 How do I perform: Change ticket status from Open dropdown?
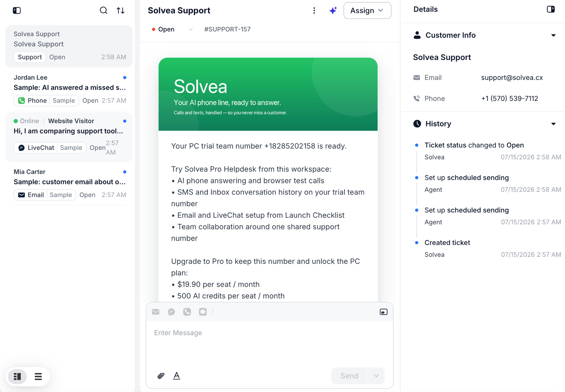click(172, 29)
